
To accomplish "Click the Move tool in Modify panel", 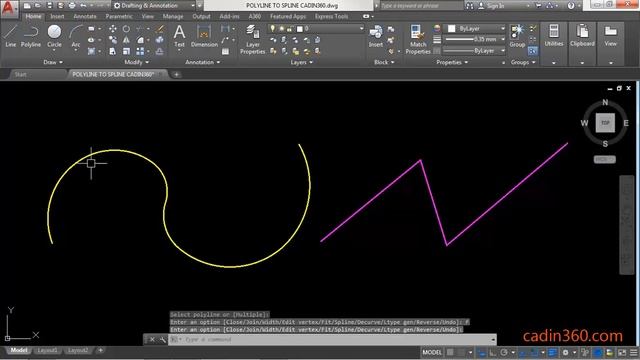I will [113, 29].
